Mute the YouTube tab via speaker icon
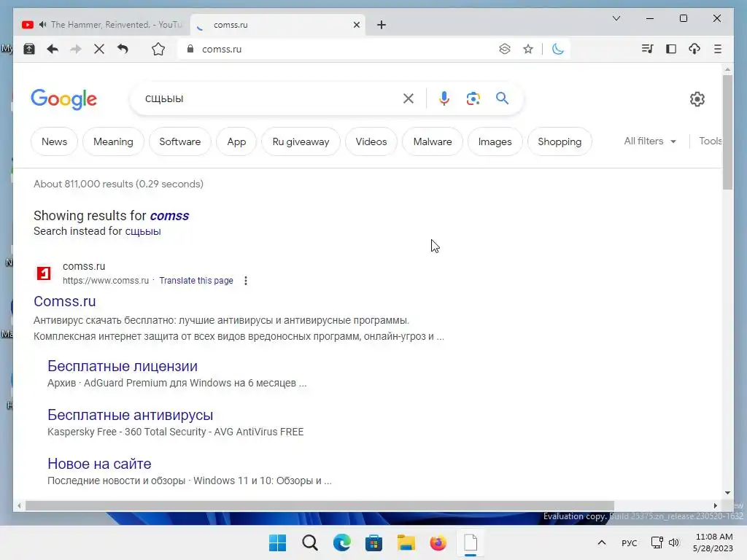This screenshot has height=560, width=747. pos(43,25)
